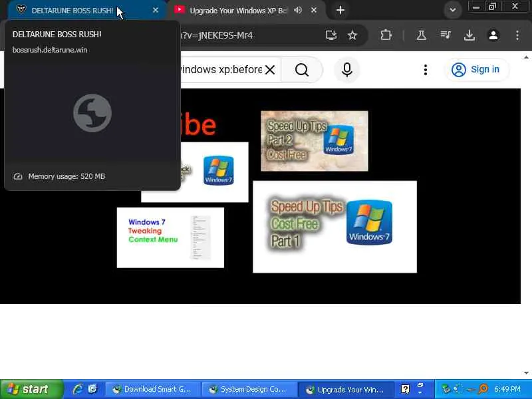The width and height of the screenshot is (532, 399).
Task: Click the page scrollbar up arrow
Action: (526, 57)
